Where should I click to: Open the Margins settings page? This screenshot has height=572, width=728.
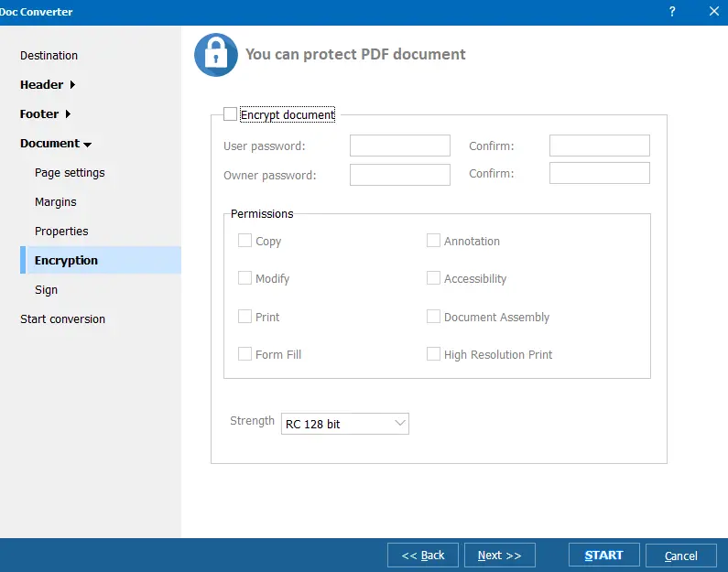coord(55,202)
